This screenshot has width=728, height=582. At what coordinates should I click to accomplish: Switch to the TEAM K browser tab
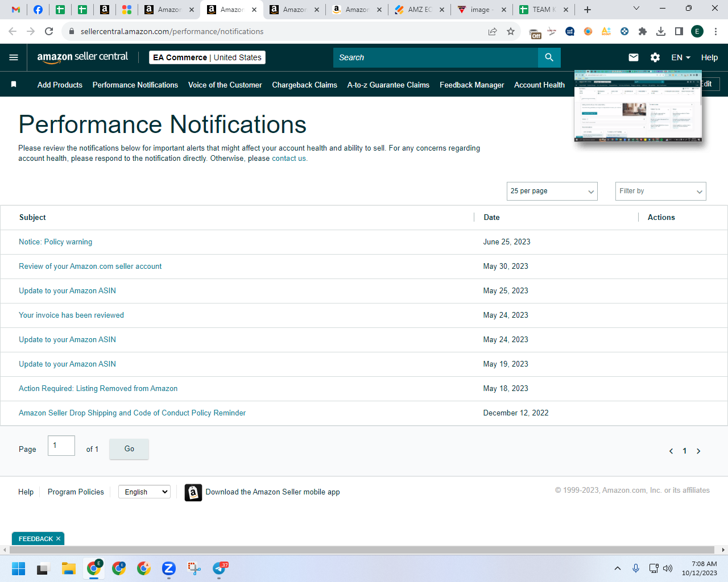click(543, 10)
